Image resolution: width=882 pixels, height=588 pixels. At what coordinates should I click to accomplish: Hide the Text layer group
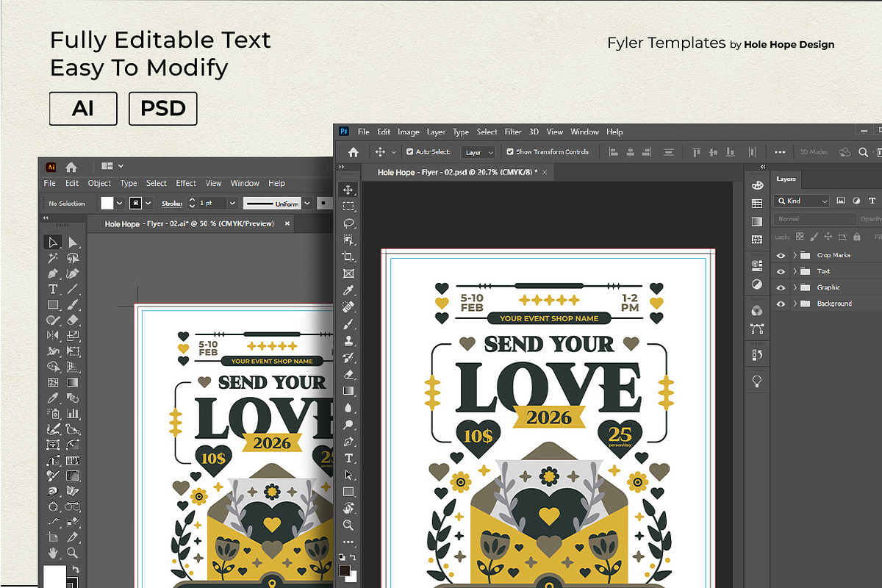click(x=781, y=271)
